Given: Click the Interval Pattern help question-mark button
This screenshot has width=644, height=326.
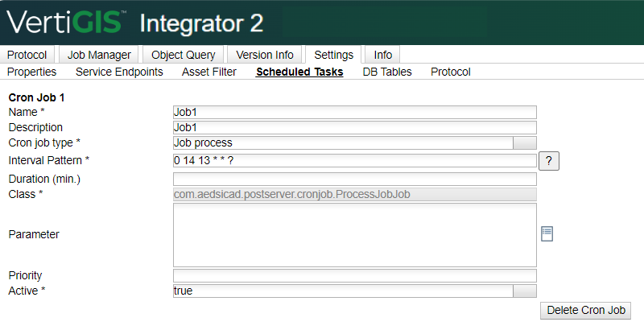Looking at the screenshot, I should click(x=549, y=160).
